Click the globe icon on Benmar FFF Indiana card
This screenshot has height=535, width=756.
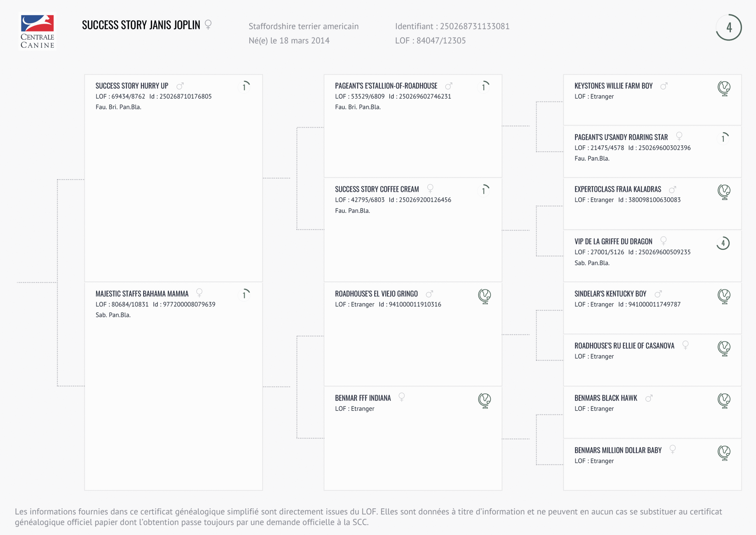(x=484, y=400)
